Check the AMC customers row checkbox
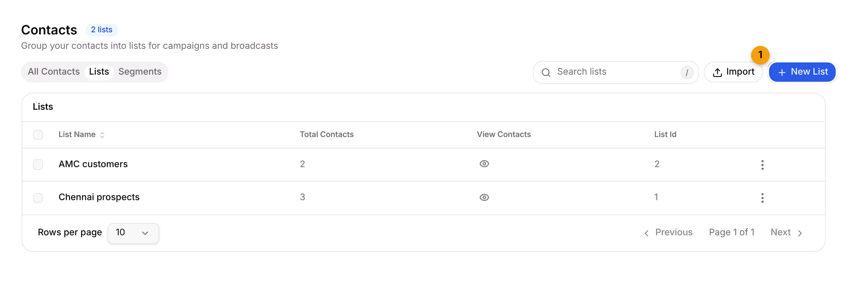Viewport: 868px width, 302px height. [38, 165]
